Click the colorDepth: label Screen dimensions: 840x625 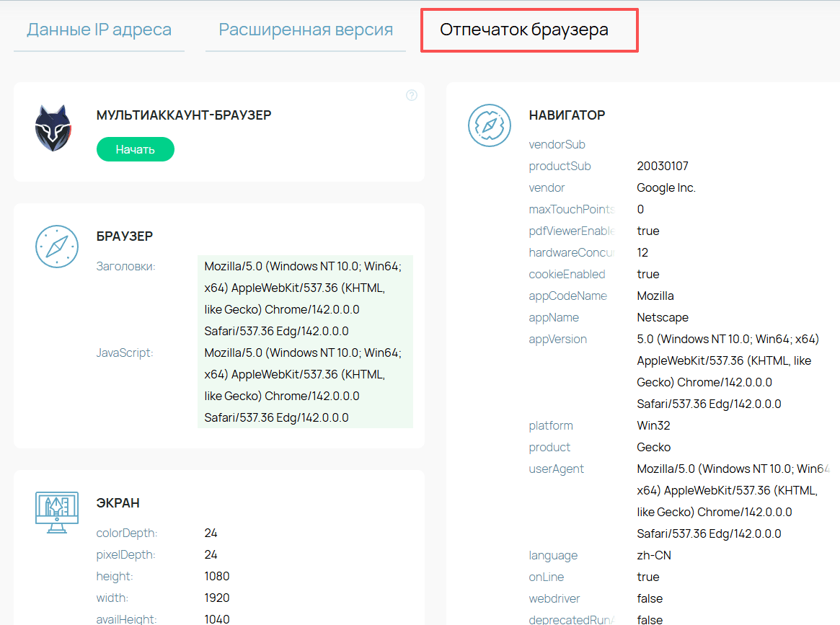126,533
